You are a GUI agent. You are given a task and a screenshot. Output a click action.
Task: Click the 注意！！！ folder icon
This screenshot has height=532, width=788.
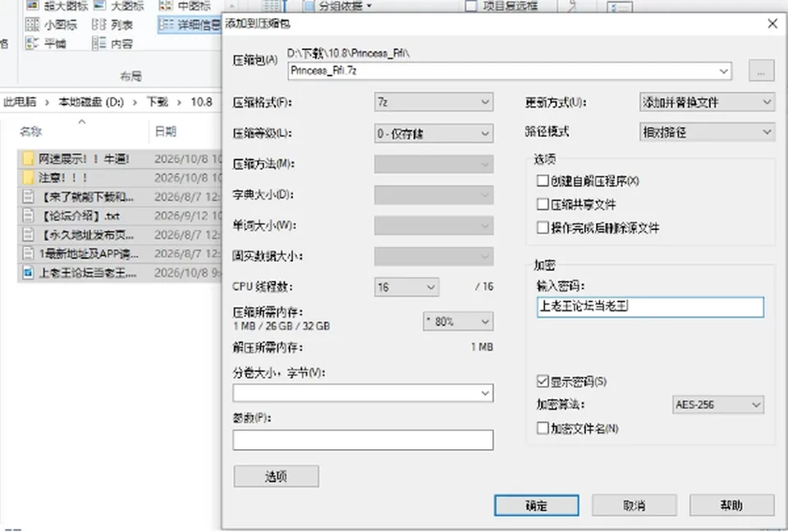(28, 177)
